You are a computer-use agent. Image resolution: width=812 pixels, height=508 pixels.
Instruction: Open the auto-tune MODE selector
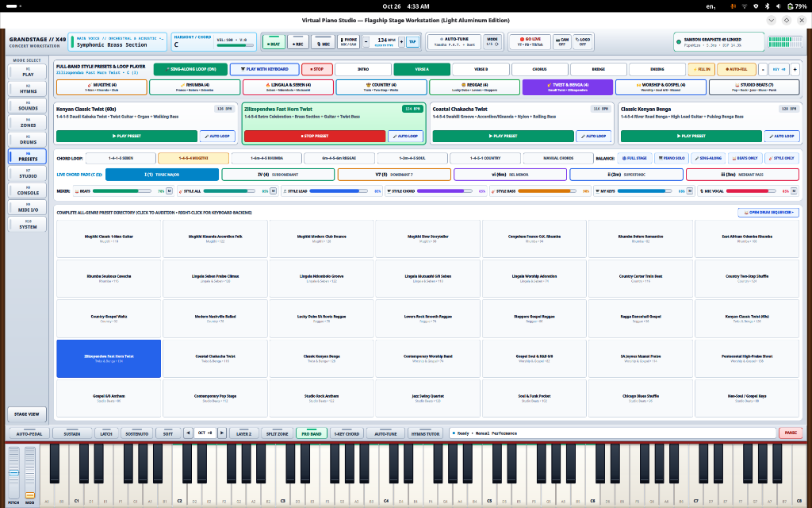pos(492,42)
